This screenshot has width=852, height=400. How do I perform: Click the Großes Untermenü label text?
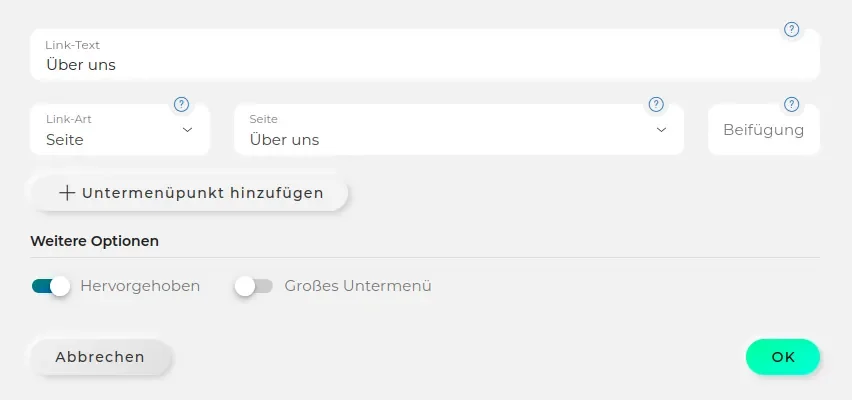[x=358, y=286]
